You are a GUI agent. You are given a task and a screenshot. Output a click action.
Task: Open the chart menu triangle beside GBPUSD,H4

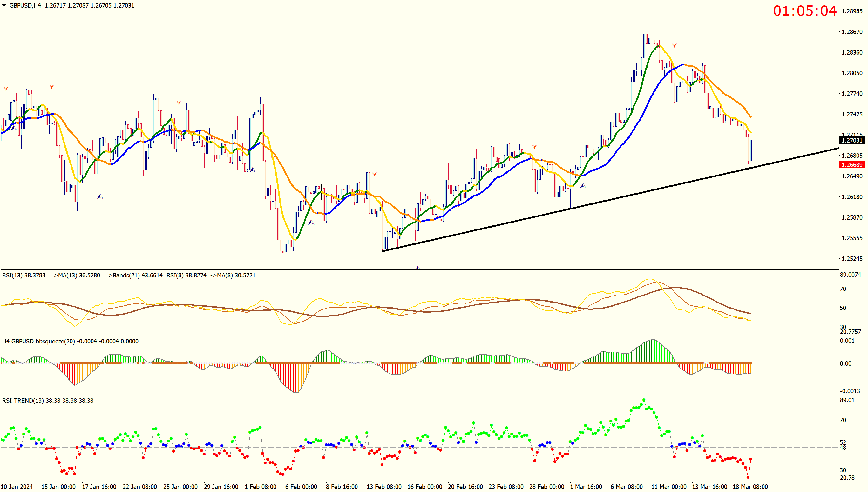pos(4,5)
